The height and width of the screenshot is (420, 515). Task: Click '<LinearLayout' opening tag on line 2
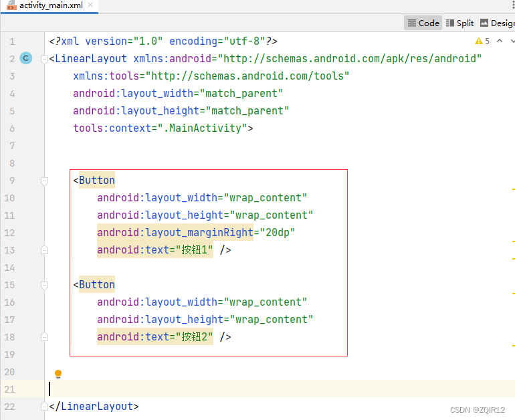click(x=88, y=58)
